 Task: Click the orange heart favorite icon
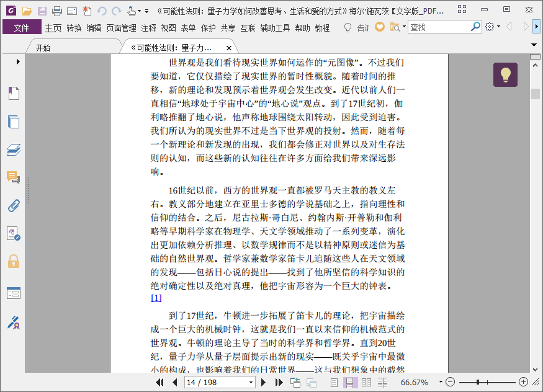click(380, 27)
